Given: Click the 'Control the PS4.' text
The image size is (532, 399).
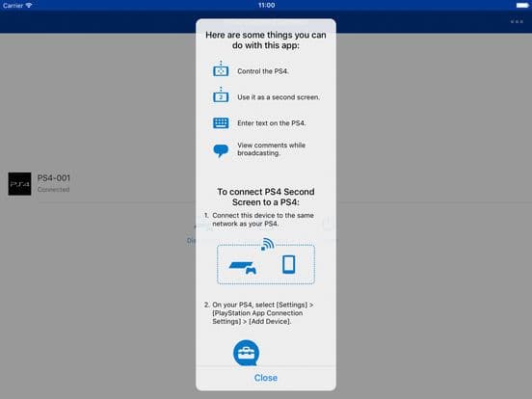Looking at the screenshot, I should [263, 71].
